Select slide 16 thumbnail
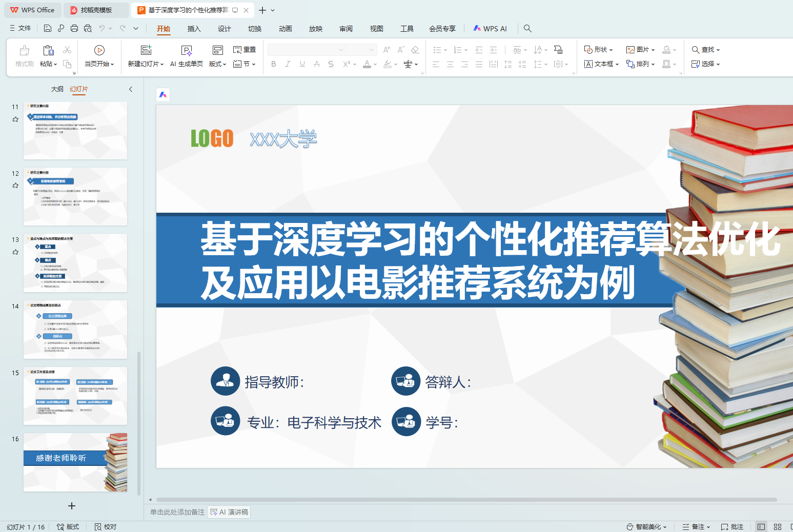 click(x=75, y=462)
